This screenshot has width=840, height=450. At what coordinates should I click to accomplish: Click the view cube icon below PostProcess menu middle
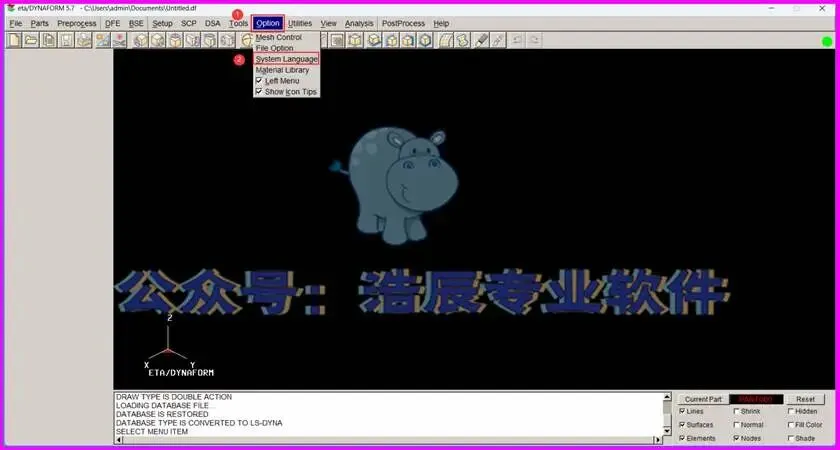[x=392, y=40]
